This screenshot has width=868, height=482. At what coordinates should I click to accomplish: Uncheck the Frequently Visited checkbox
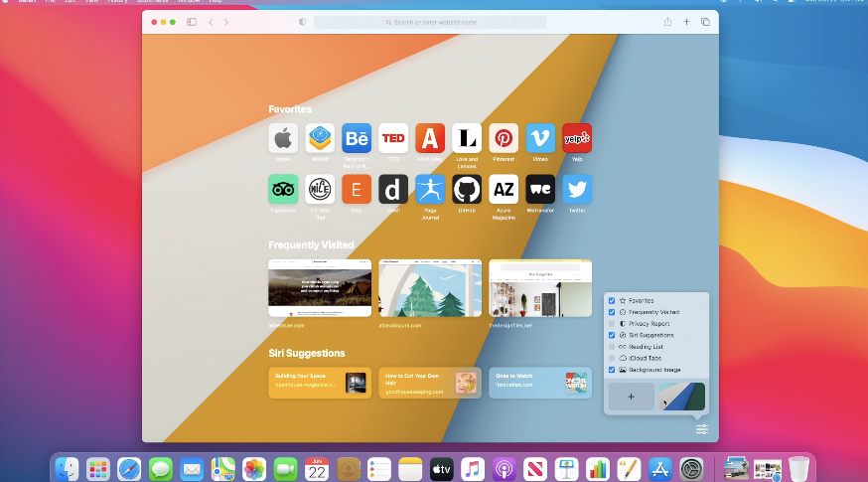click(612, 312)
